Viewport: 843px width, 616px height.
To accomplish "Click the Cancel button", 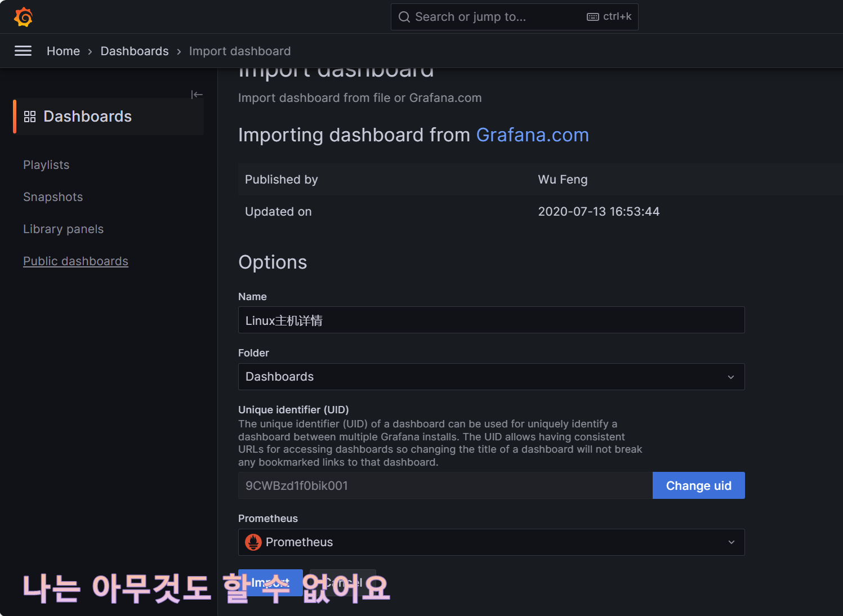I will [343, 583].
